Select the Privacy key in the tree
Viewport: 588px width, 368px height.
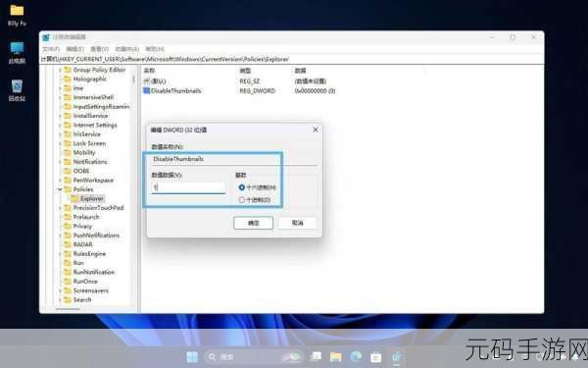82,226
